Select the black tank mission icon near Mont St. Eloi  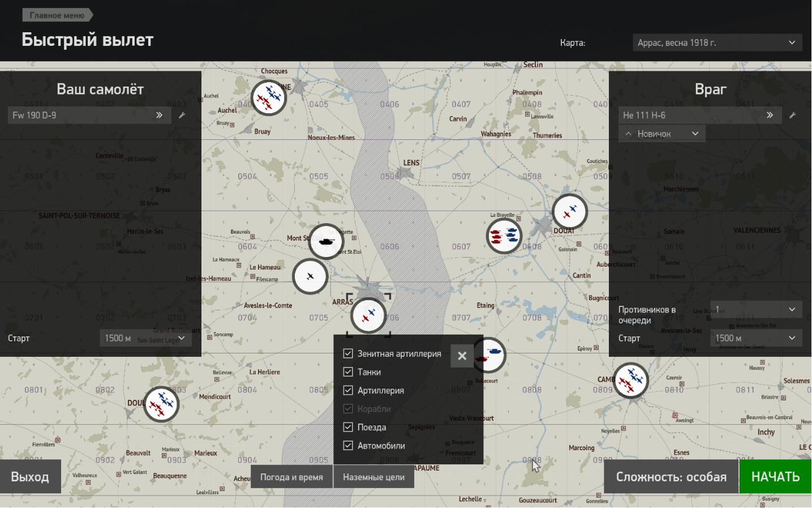point(326,241)
